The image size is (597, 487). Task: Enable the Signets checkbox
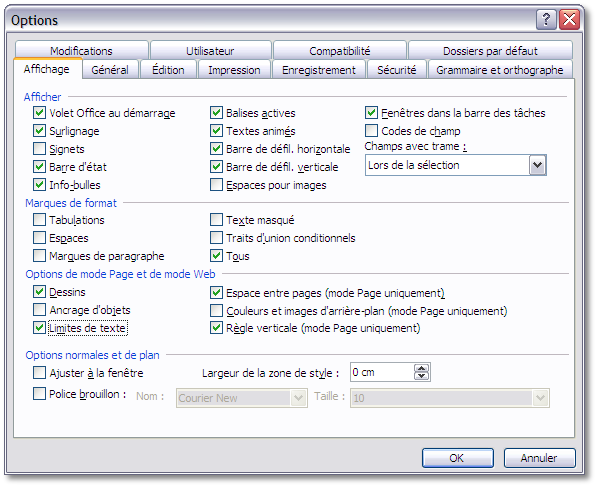click(39, 148)
